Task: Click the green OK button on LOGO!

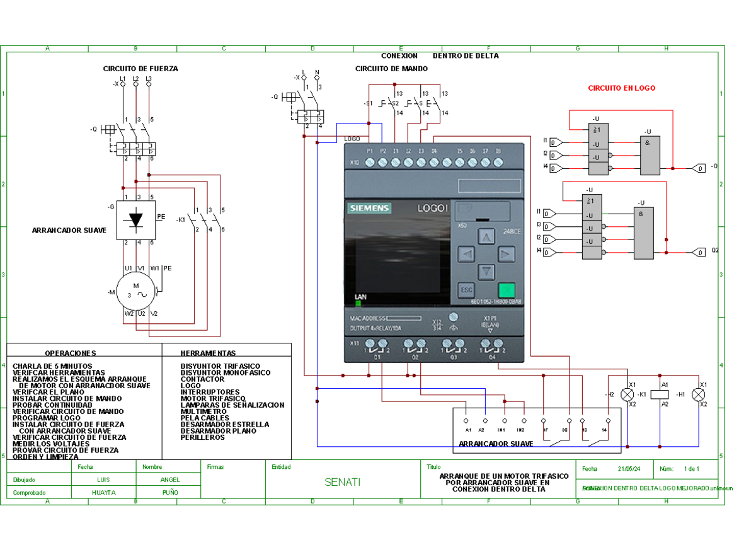Action: click(507, 291)
